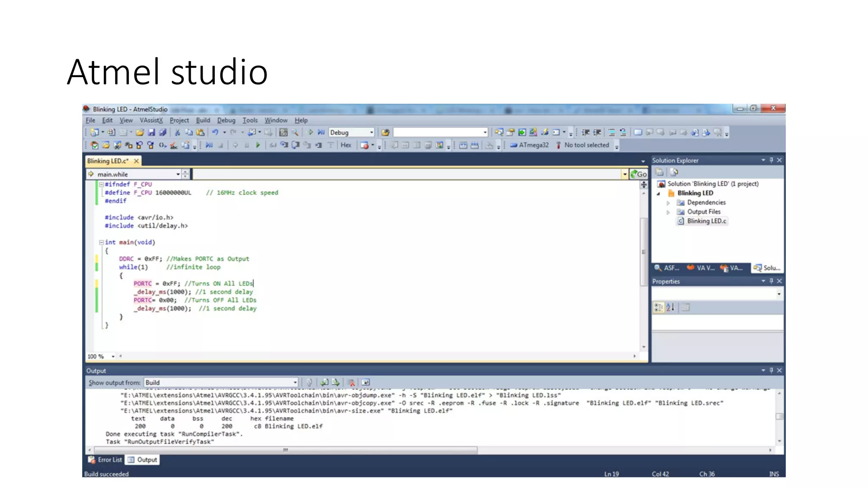Open the VAssistX menu
868x488 pixels.
[x=151, y=120]
